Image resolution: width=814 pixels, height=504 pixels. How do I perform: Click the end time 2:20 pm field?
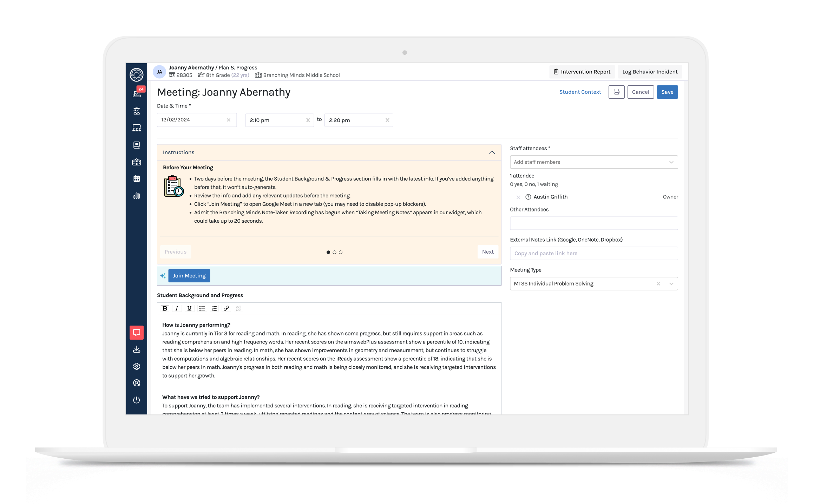(x=359, y=120)
